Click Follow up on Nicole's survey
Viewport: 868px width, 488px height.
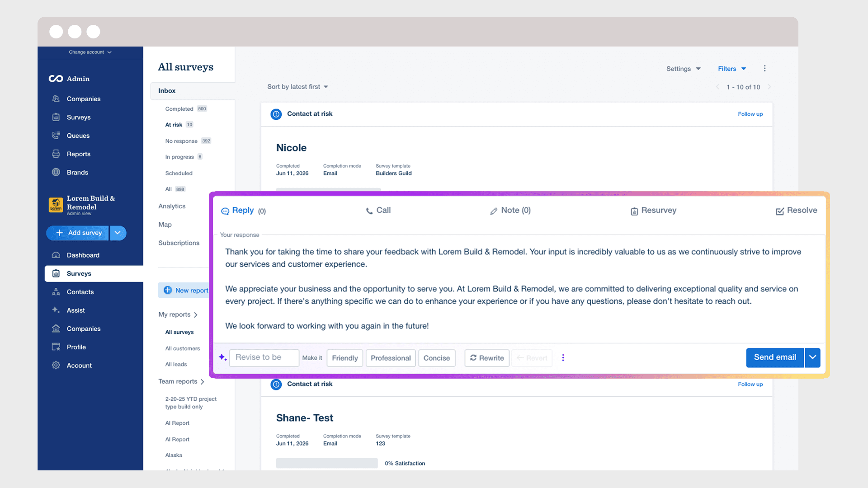point(750,114)
